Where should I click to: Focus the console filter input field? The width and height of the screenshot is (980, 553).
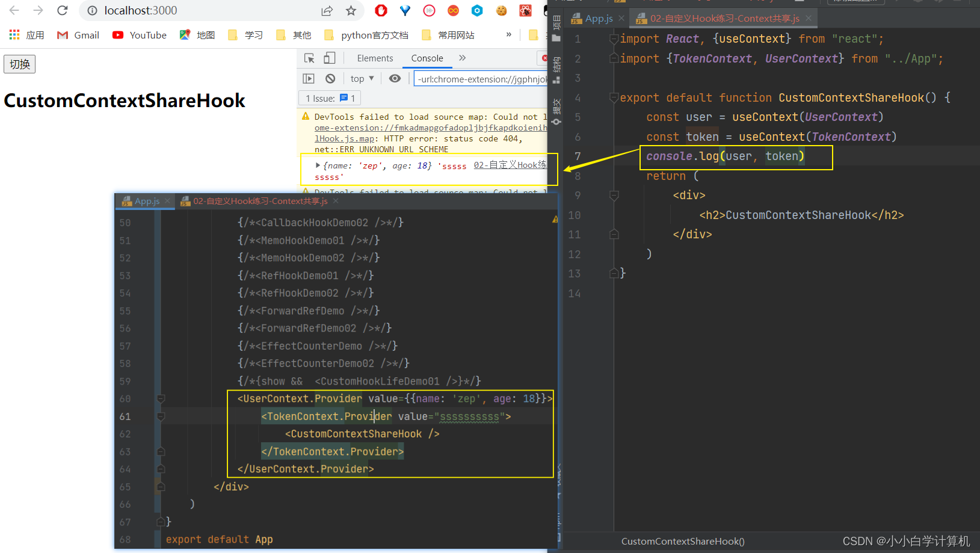(481, 79)
